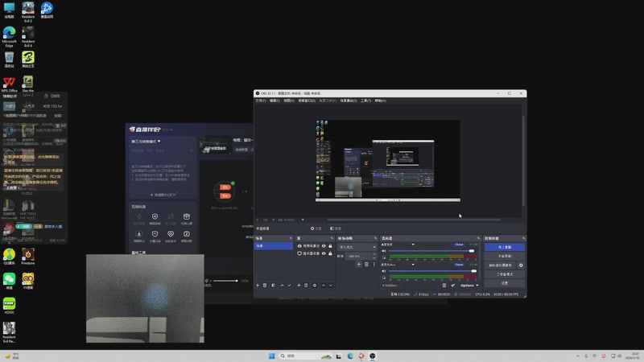Click the stop streaming button
644x362 pixels.
pyautogui.click(x=504, y=247)
